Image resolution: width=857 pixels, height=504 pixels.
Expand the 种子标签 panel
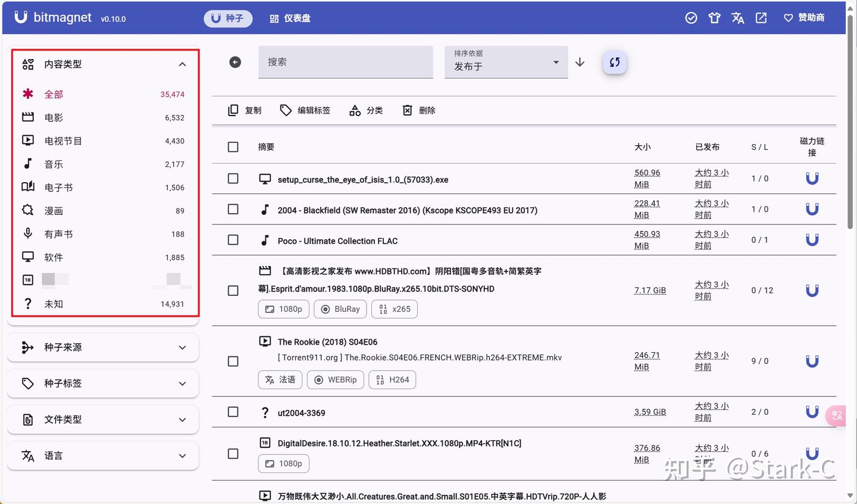[x=103, y=384]
